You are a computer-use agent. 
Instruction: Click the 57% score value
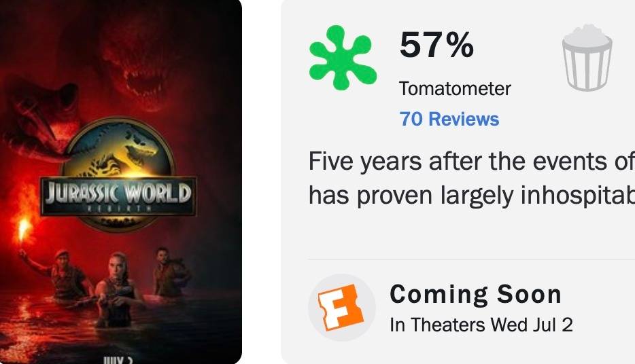tap(436, 45)
